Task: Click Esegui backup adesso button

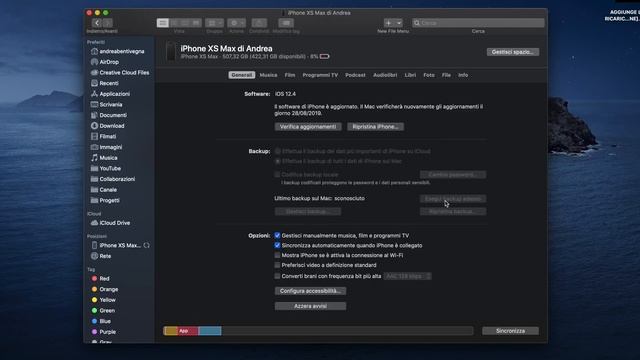Action: click(x=453, y=199)
